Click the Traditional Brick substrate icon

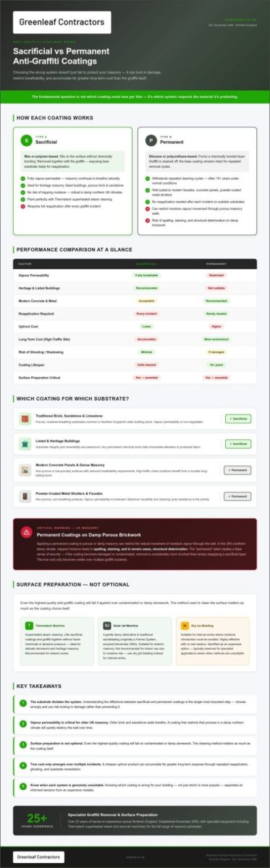point(24,419)
